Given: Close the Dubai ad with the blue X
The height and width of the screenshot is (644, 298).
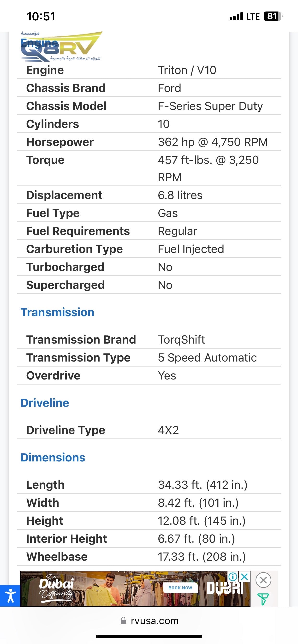Looking at the screenshot, I should pos(244,576).
